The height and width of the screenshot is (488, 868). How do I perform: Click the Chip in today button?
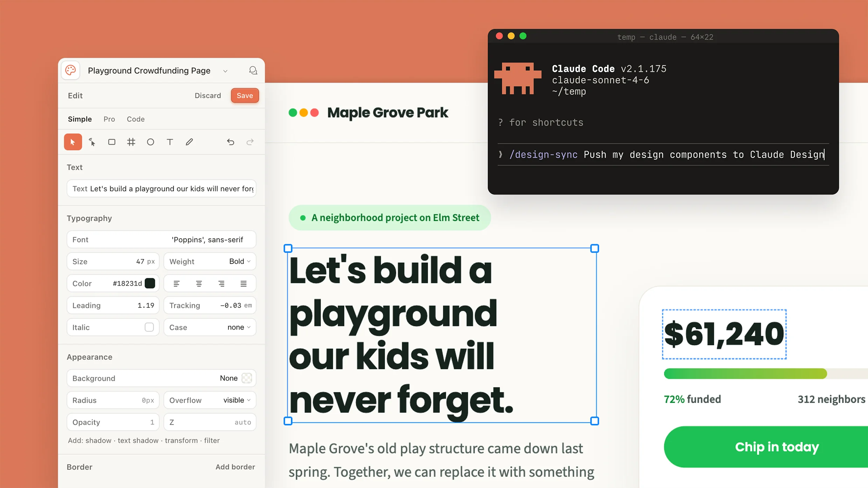coord(766,447)
